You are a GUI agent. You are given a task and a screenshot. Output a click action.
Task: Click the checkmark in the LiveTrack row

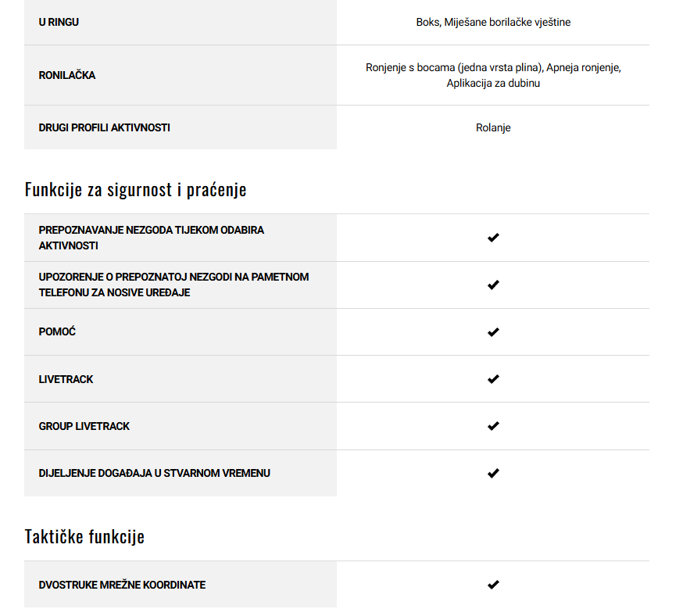[x=493, y=379]
